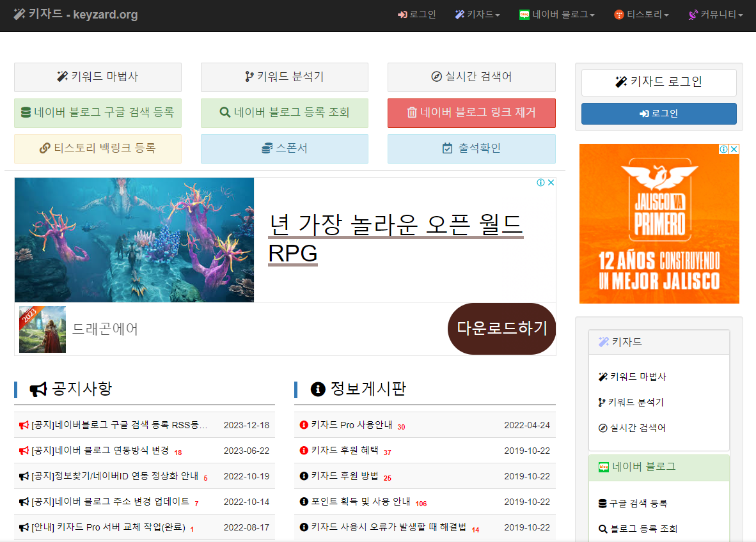Open the 정보게시판 board heading
The height and width of the screenshot is (542, 756).
[358, 389]
